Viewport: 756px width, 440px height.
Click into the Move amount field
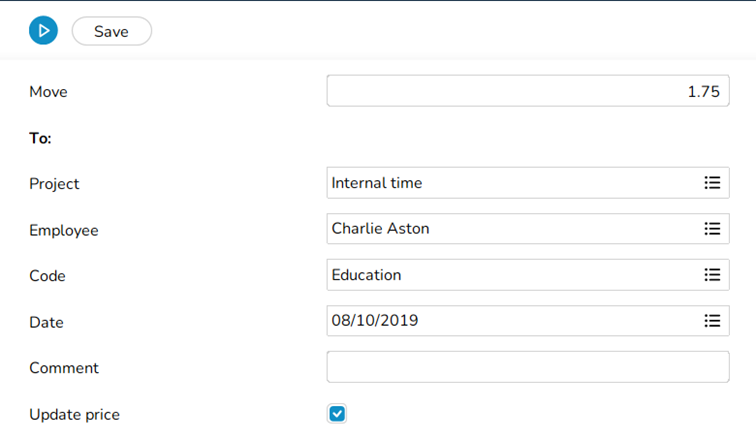[527, 91]
